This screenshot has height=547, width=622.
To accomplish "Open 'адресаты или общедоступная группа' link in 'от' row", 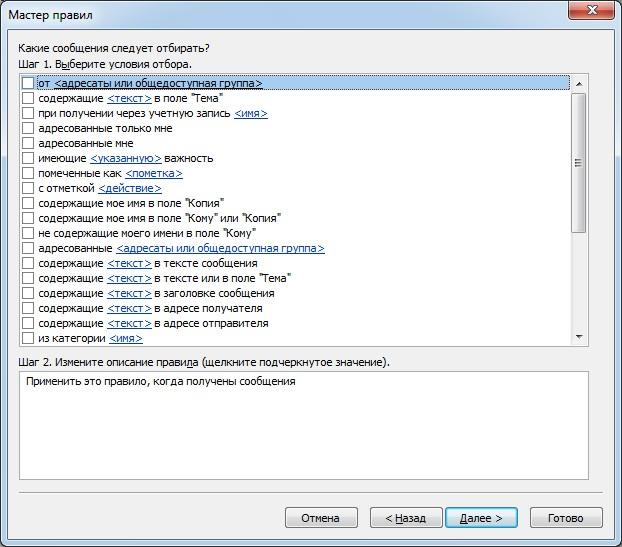I will pos(158,83).
